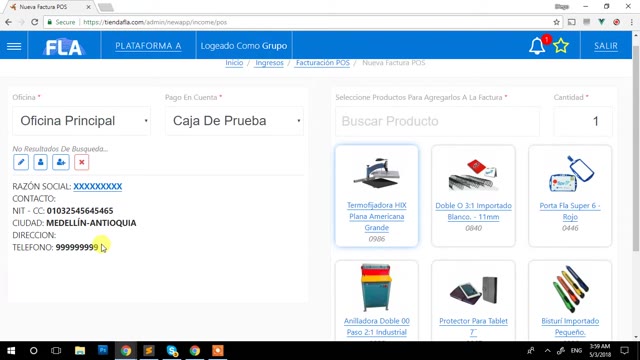Click the Cantidad quantity field

click(x=583, y=121)
